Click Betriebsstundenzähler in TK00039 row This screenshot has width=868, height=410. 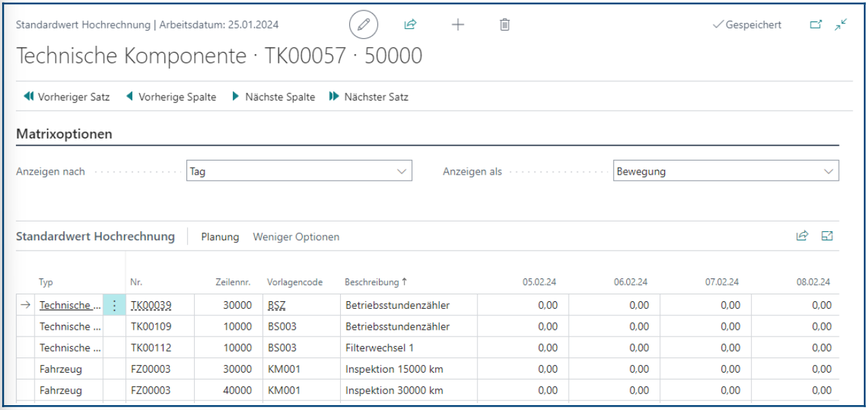tap(398, 305)
